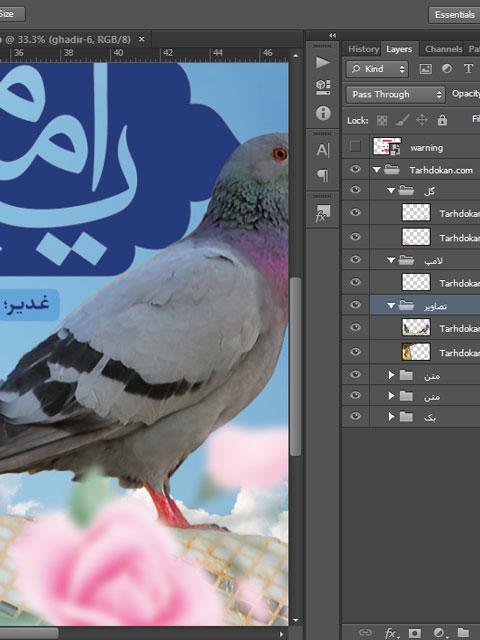Select second layer thumbnail under گل
Viewport: 480px width, 640px height.
[x=416, y=237]
